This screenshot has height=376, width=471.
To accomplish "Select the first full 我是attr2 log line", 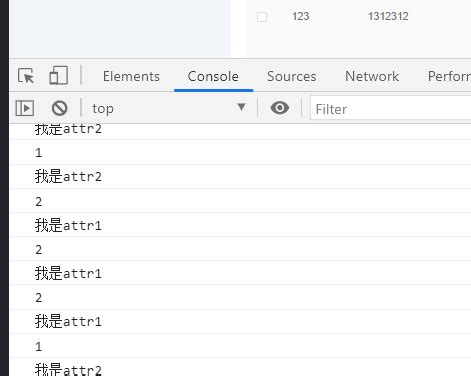I will coord(68,176).
